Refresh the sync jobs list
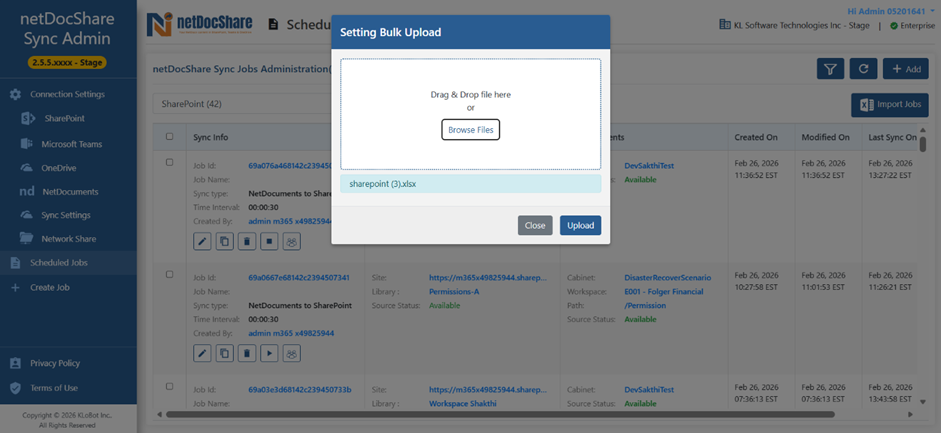Screen dimensions: 941x433 click(864, 69)
